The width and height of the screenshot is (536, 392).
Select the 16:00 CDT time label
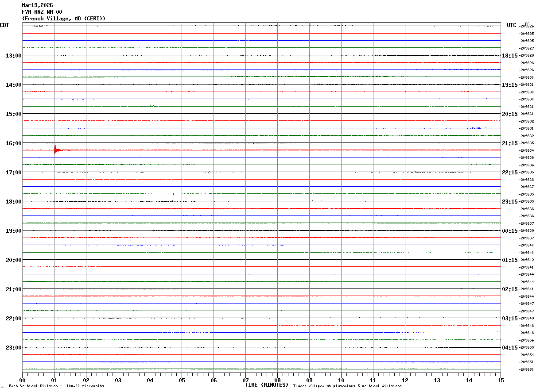14,143
